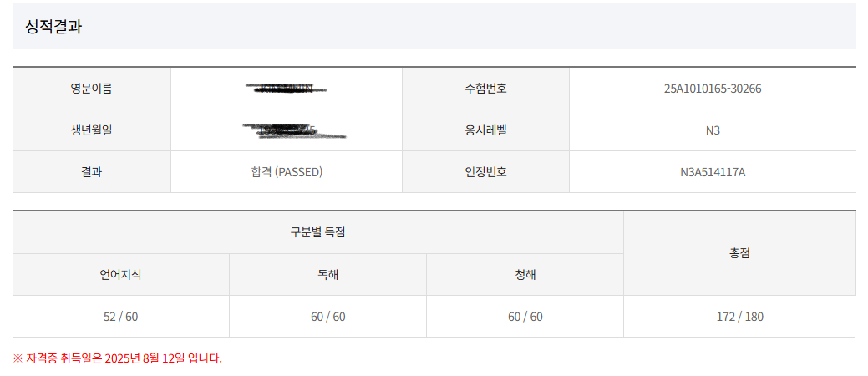
Task: Click exam number 25A1010165-30266
Action: [x=713, y=89]
